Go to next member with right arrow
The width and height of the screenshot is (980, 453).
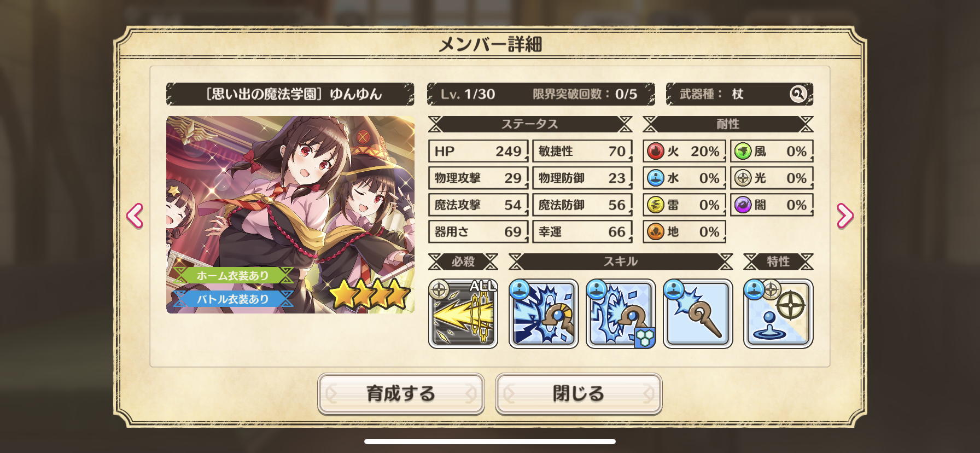[845, 216]
